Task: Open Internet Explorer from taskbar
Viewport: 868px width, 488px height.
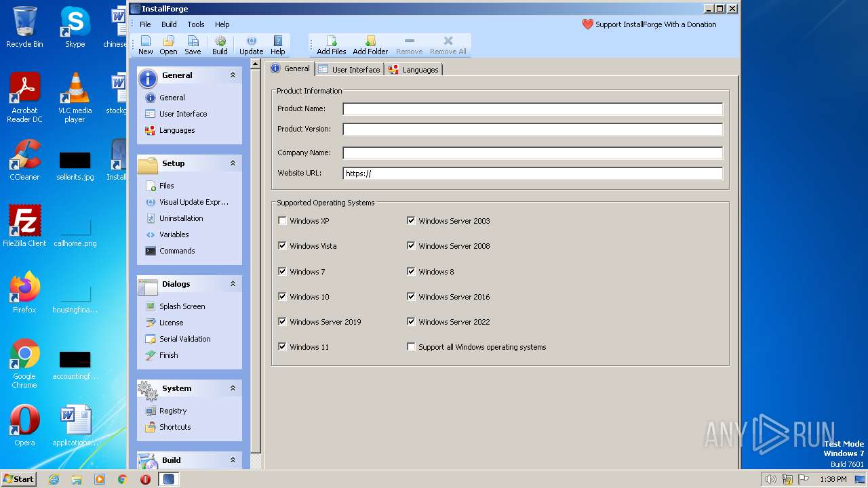Action: pyautogui.click(x=54, y=479)
